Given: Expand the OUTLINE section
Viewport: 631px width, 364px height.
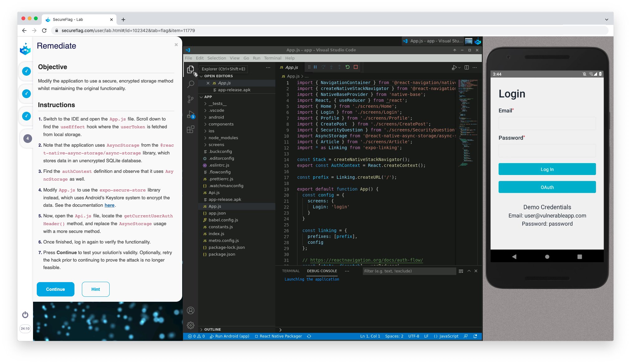Looking at the screenshot, I should 237,329.
